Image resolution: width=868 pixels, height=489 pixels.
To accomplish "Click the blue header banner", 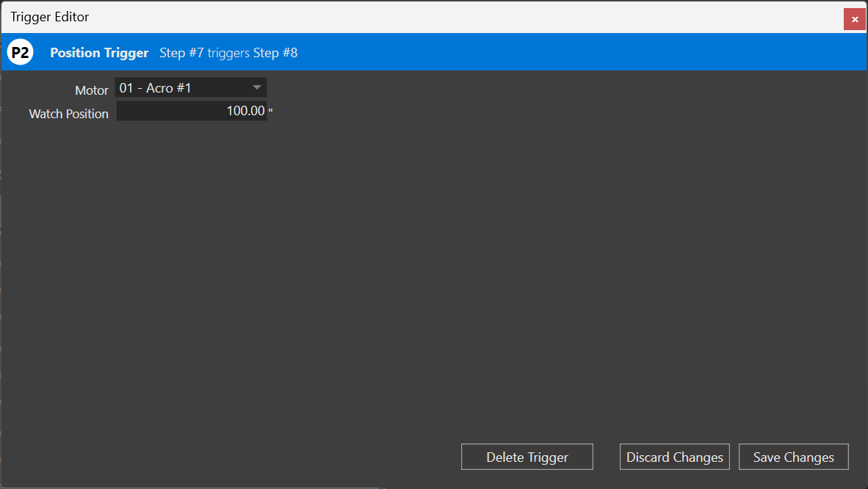I will click(x=514, y=51).
